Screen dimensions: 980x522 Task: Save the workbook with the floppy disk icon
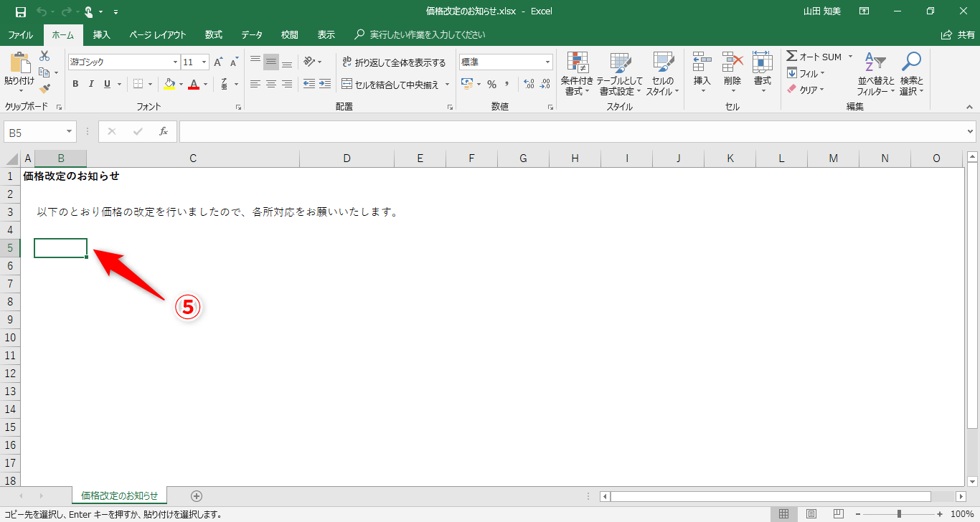[x=20, y=11]
